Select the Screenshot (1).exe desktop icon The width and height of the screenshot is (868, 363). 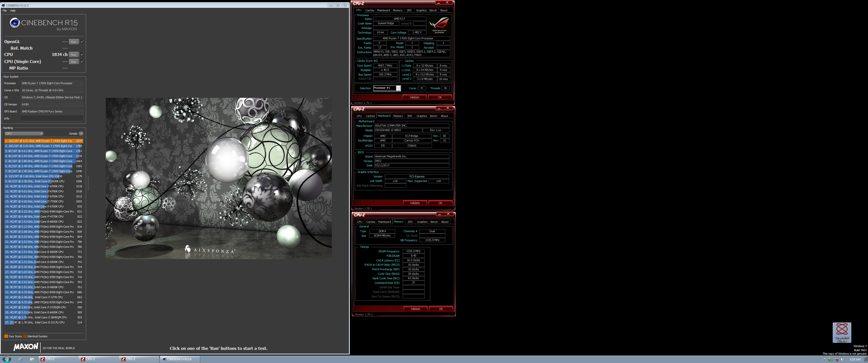[842, 333]
